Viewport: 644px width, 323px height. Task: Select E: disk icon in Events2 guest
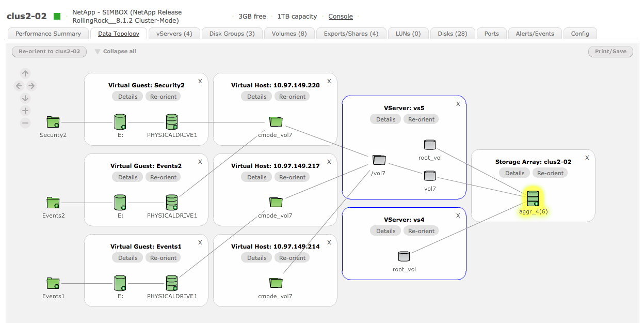120,203
